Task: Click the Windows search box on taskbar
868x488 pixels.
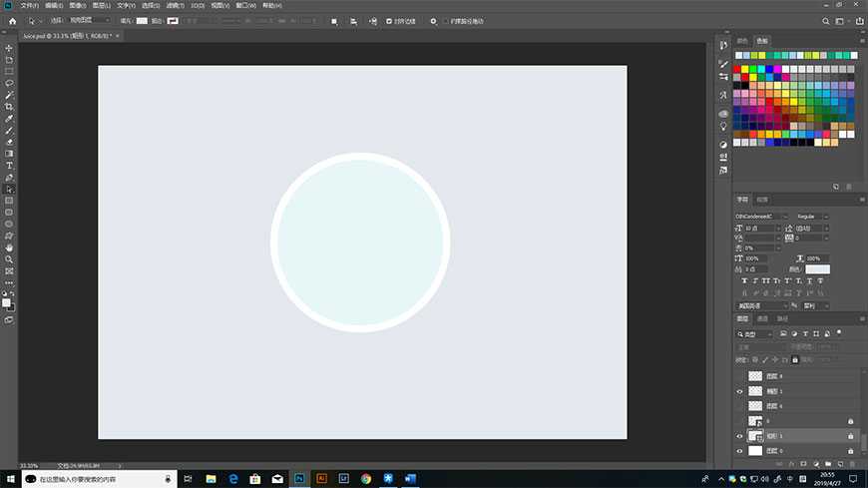Action: point(100,479)
